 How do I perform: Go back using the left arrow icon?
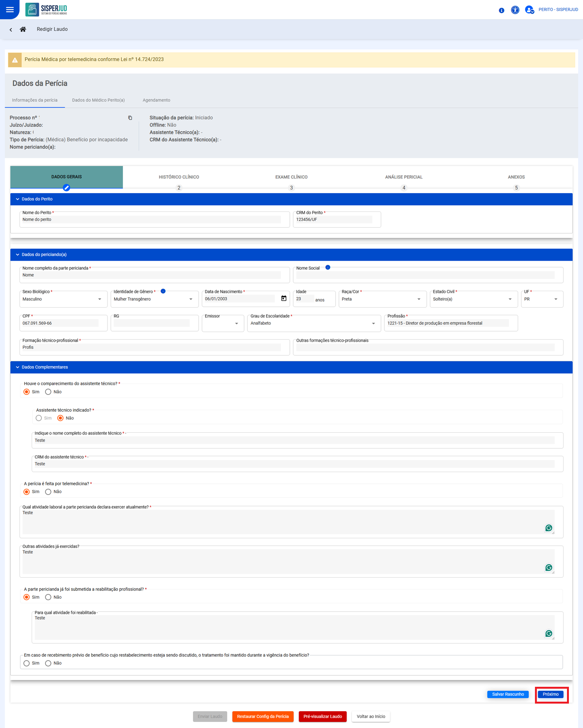click(x=11, y=29)
